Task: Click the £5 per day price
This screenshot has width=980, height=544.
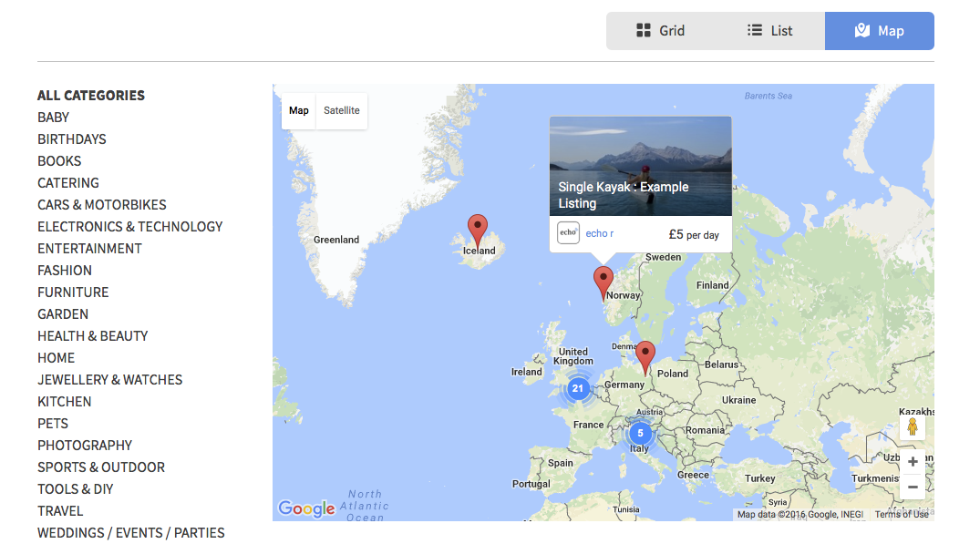Action: (694, 235)
